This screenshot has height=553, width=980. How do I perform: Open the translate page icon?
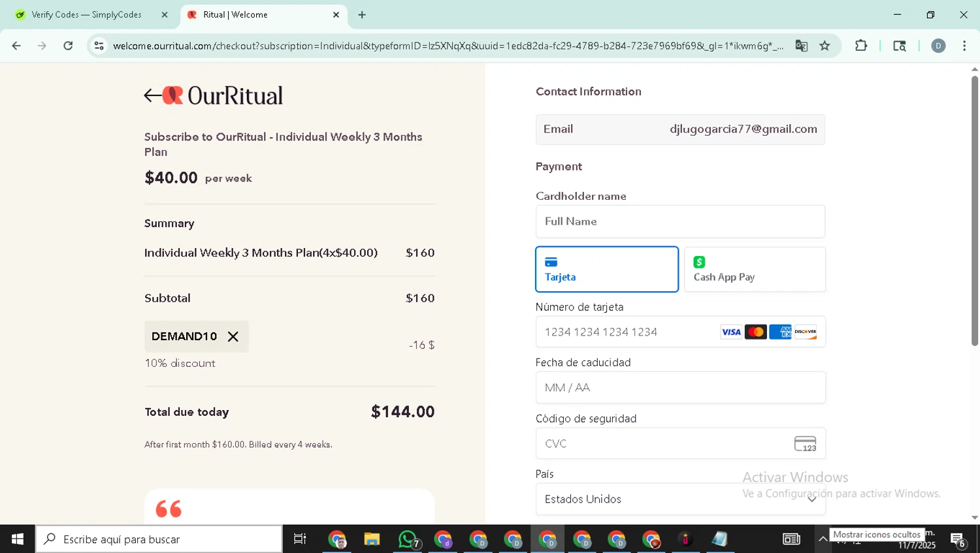click(802, 46)
